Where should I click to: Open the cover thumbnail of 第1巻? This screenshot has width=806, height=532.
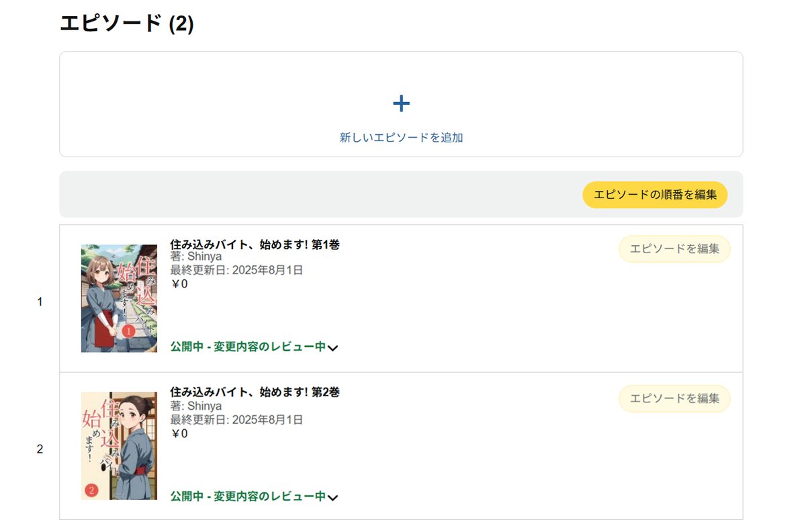(119, 298)
